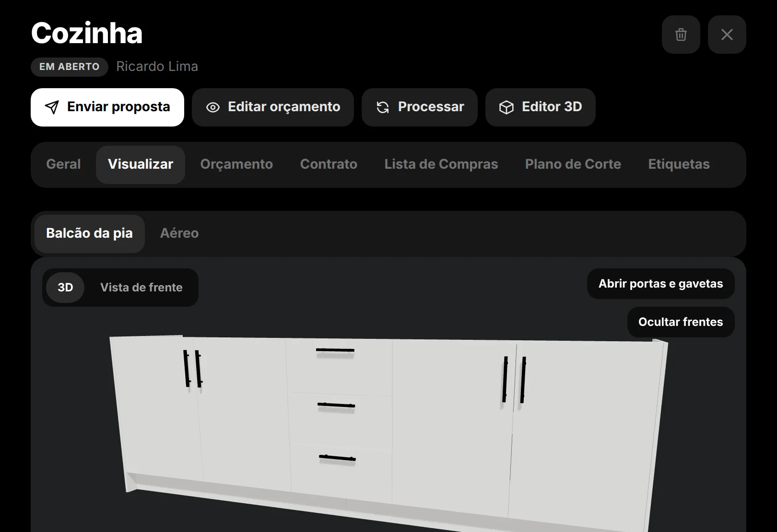Screen dimensions: 777x532
Task: Click the trash delete icon
Action: pos(681,35)
